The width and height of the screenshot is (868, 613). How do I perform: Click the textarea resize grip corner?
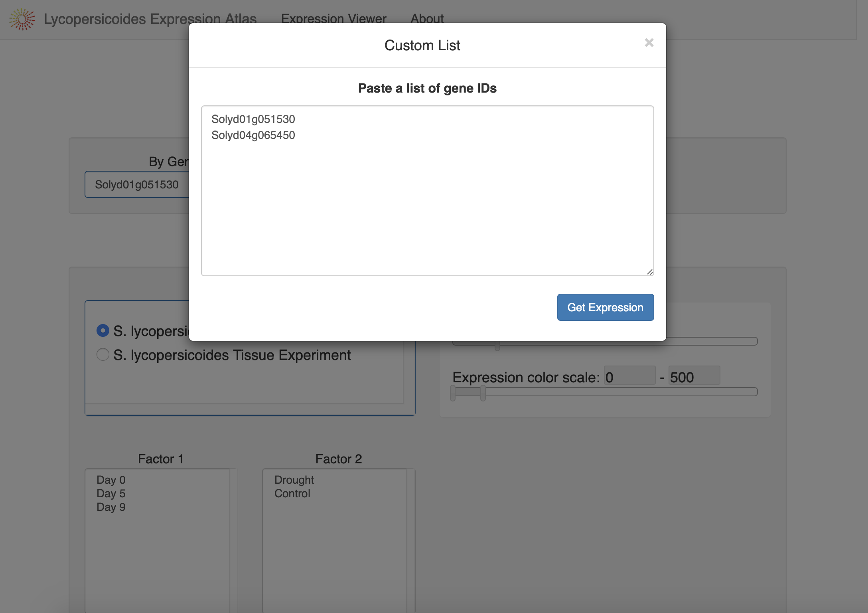650,272
